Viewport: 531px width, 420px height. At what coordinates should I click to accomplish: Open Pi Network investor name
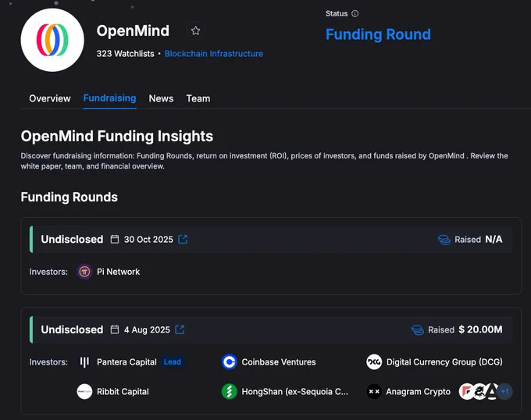point(118,272)
